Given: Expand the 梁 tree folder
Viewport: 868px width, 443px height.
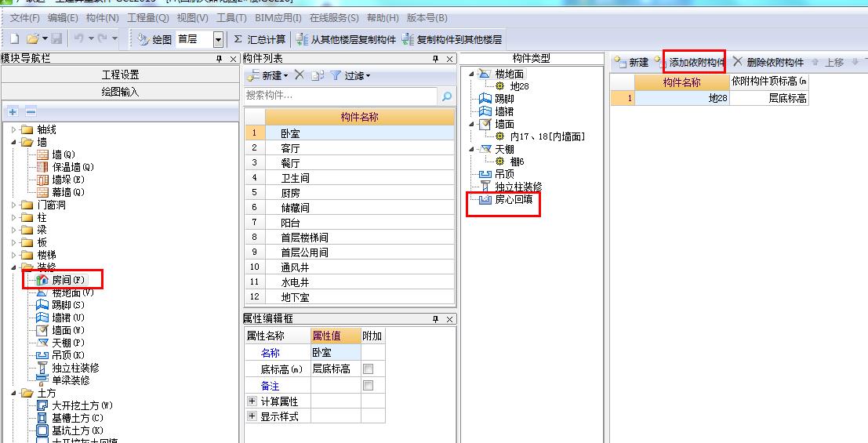Looking at the screenshot, I should pyautogui.click(x=14, y=230).
